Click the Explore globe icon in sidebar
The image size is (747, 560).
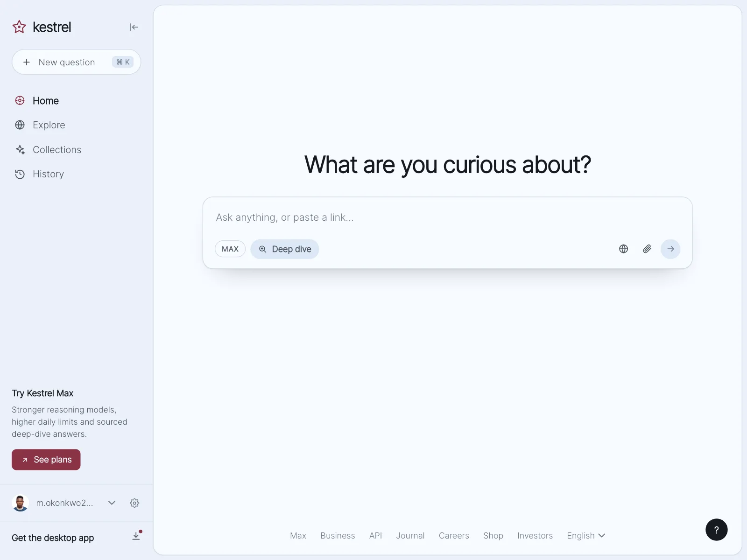click(x=20, y=125)
